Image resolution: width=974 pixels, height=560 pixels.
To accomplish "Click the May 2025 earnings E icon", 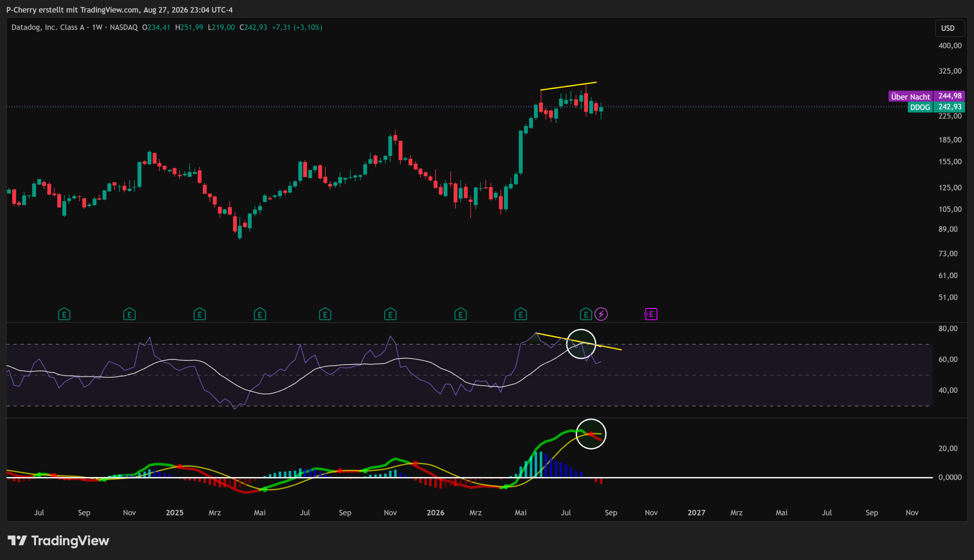I will coord(260,314).
